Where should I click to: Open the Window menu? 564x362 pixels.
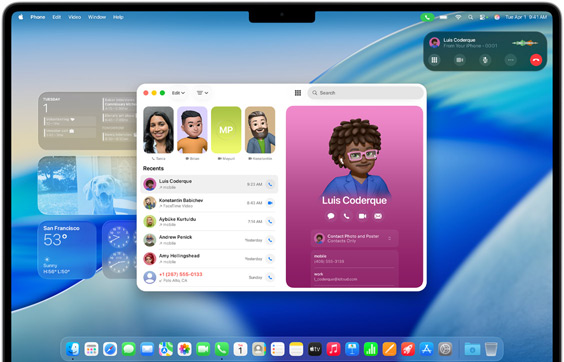point(97,17)
